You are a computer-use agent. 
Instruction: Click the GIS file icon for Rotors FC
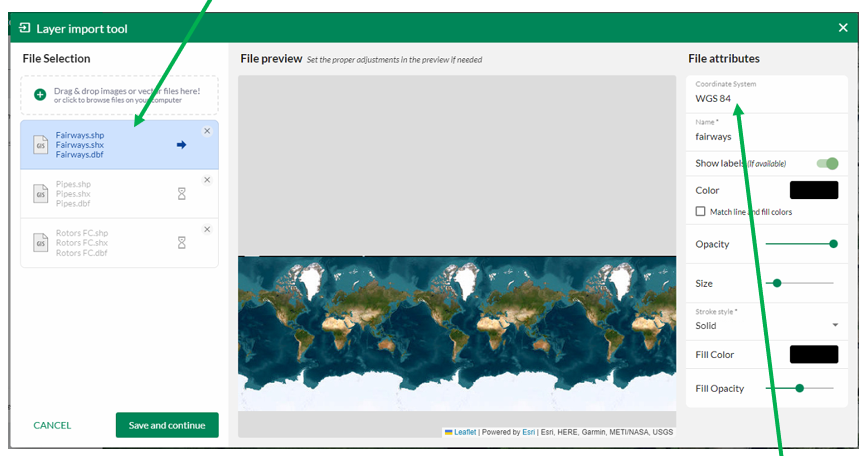41,243
